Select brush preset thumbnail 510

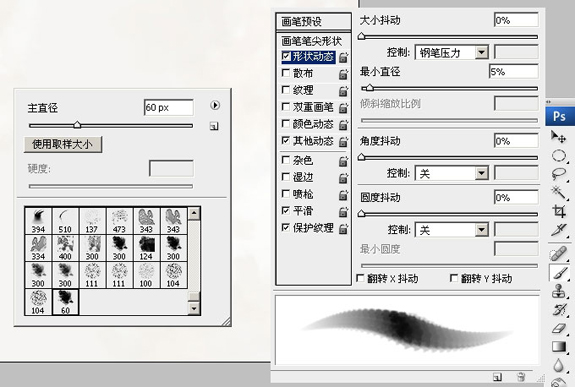(65, 221)
